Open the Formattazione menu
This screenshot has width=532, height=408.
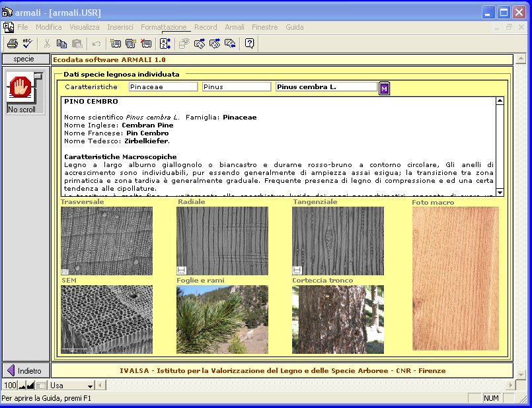(x=163, y=27)
